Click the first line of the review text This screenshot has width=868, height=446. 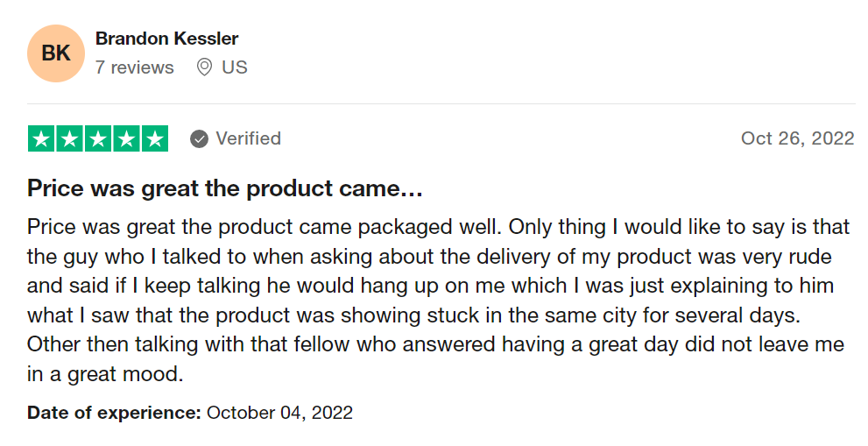[x=438, y=228]
